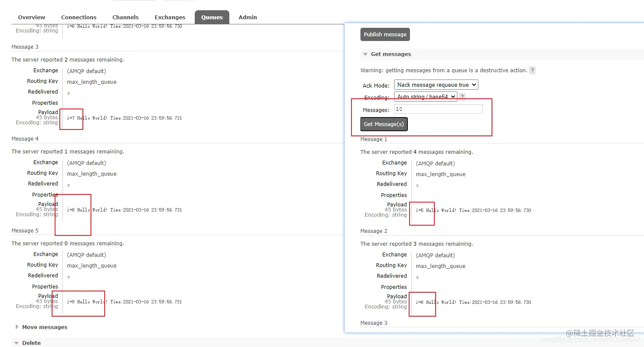644x347 pixels.
Task: Click the 'Messages:' field label
Action: [376, 110]
